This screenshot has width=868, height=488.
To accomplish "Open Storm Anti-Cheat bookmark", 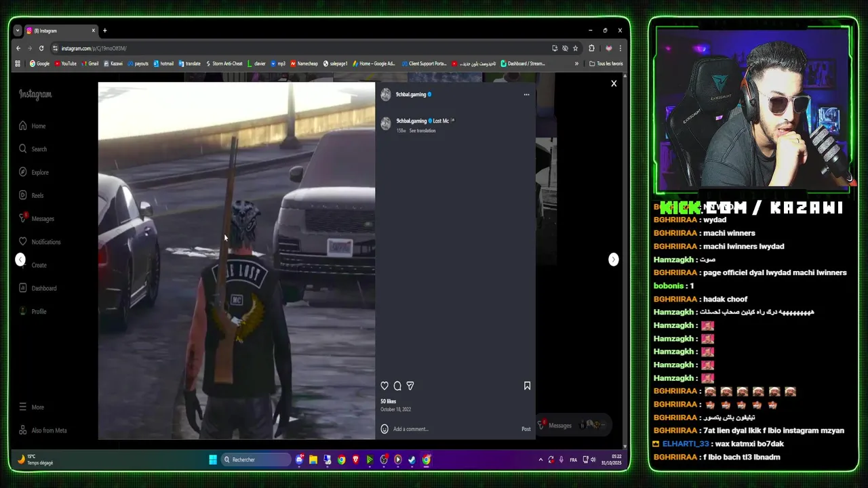I will coord(224,64).
